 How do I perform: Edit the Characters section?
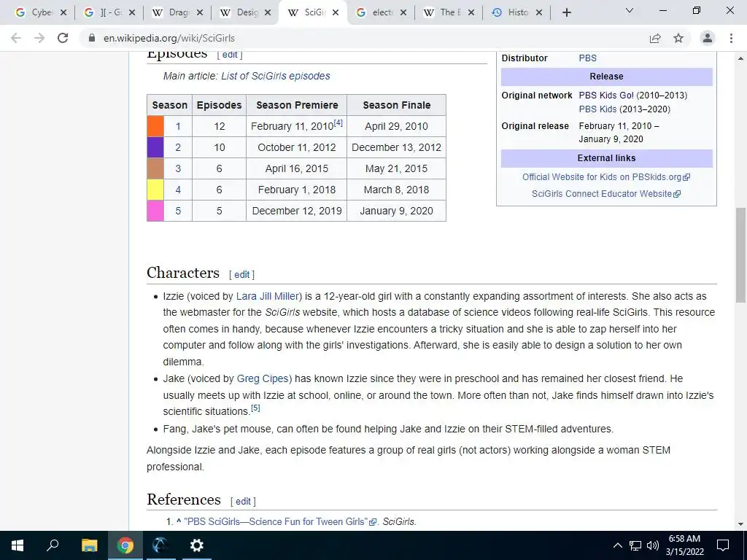pyautogui.click(x=241, y=275)
